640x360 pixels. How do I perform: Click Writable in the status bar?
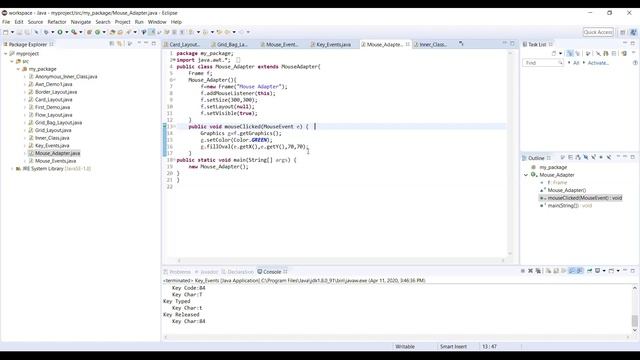404,347
